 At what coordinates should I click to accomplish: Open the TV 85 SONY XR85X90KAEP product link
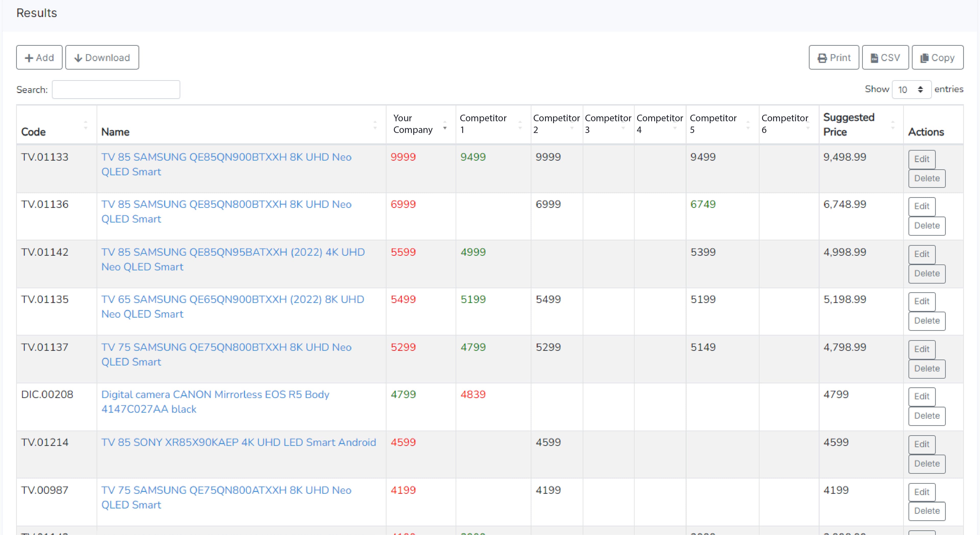pyautogui.click(x=239, y=442)
